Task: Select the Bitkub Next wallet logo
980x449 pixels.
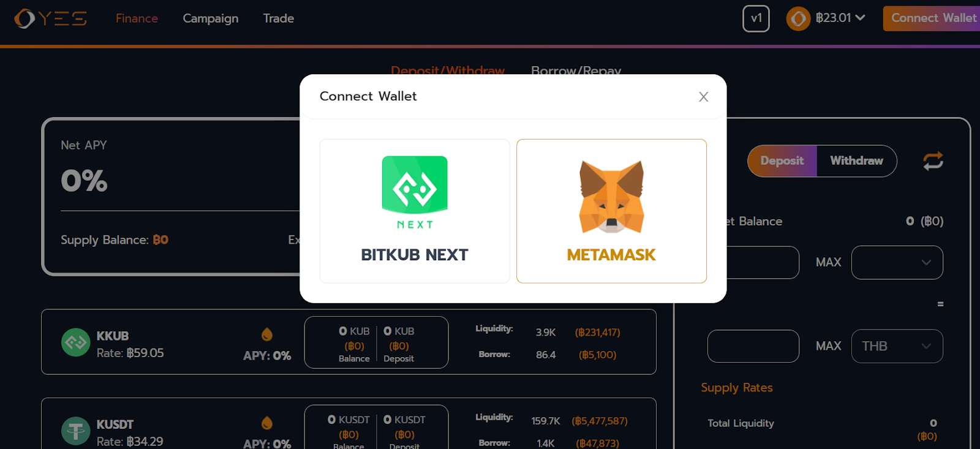Action: click(x=415, y=191)
